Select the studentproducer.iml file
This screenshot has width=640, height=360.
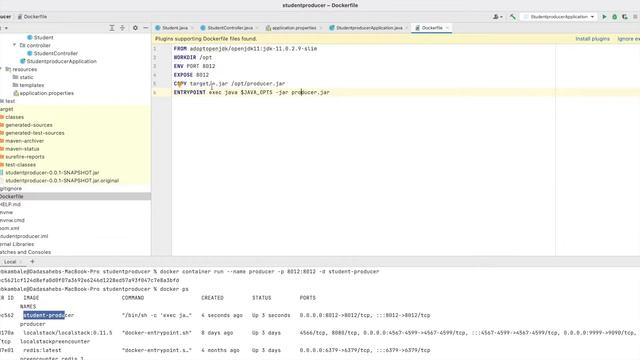(x=24, y=236)
